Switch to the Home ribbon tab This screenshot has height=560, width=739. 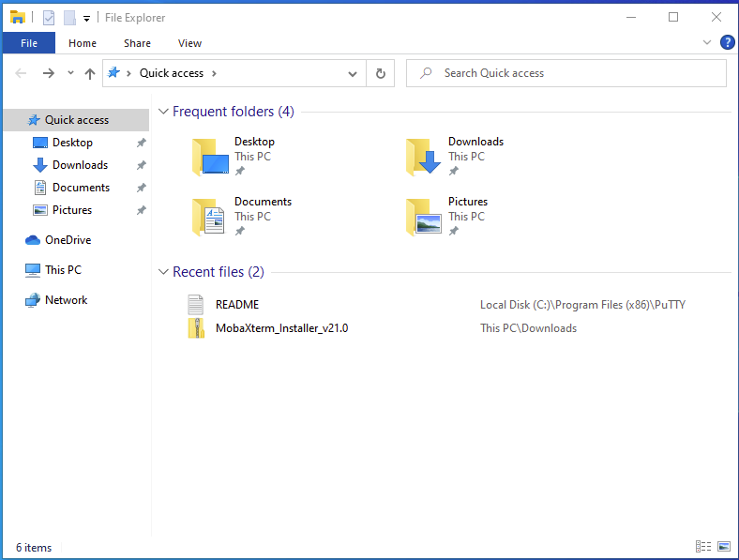point(83,43)
